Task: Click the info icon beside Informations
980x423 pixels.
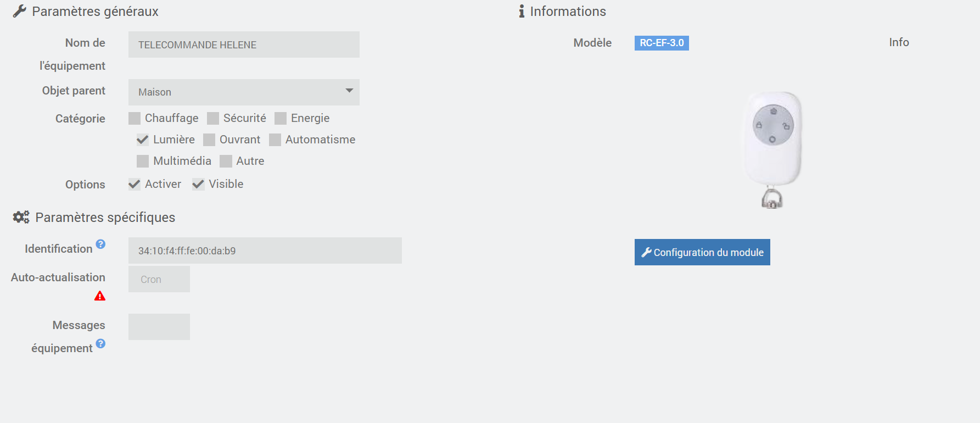Action: pyautogui.click(x=522, y=12)
